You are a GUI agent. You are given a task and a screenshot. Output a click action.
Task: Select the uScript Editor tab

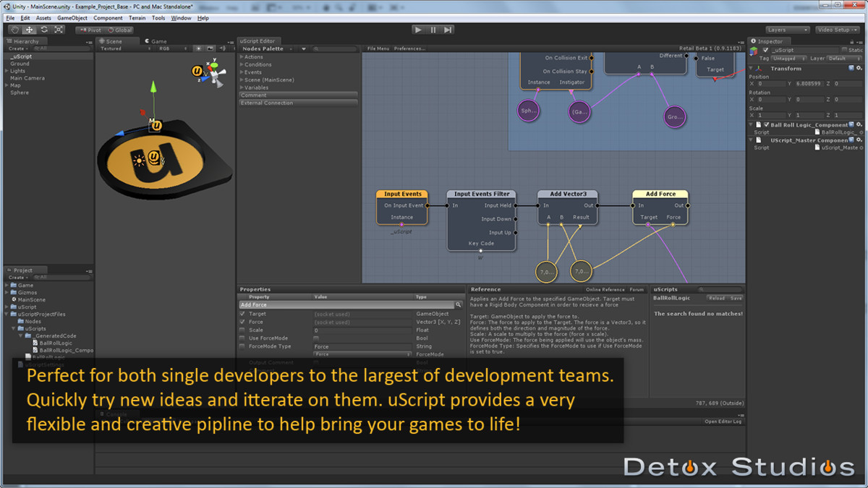[x=258, y=41]
